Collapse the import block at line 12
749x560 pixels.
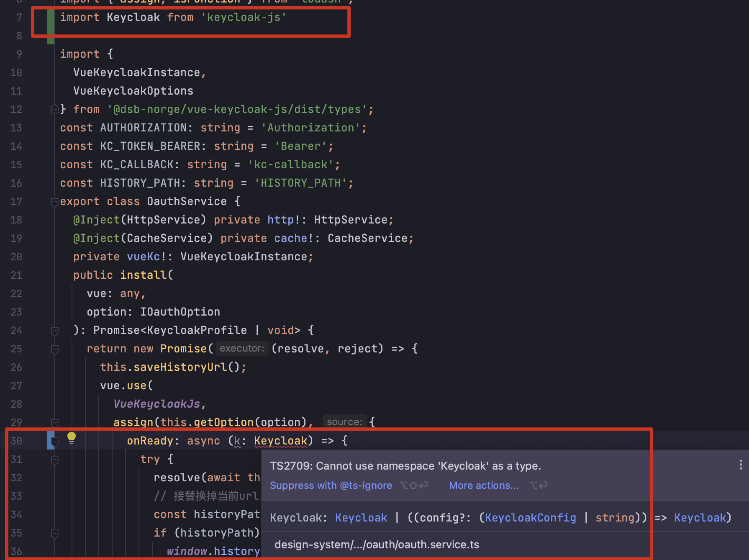pos(54,108)
